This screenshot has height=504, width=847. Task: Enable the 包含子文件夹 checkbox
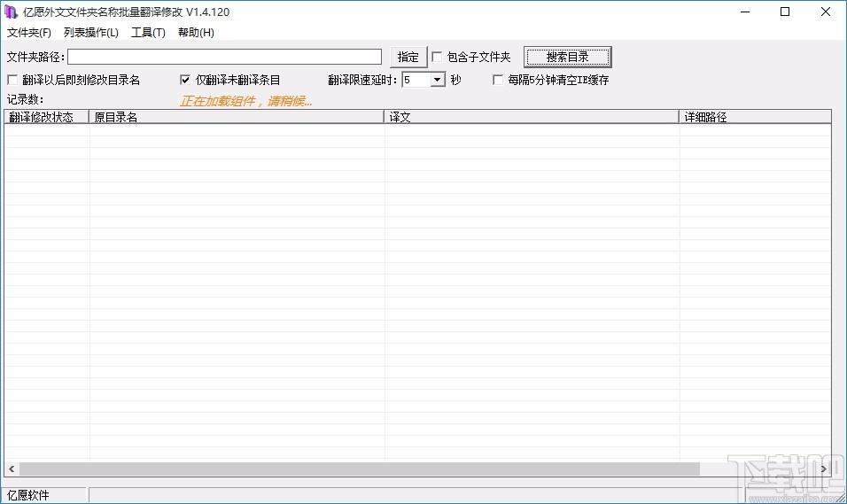(437, 57)
